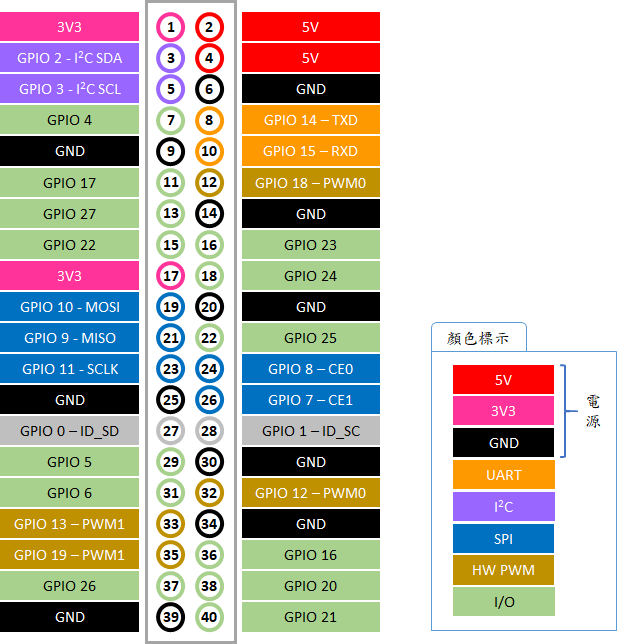Click the 電源 bracket label

(x=593, y=411)
